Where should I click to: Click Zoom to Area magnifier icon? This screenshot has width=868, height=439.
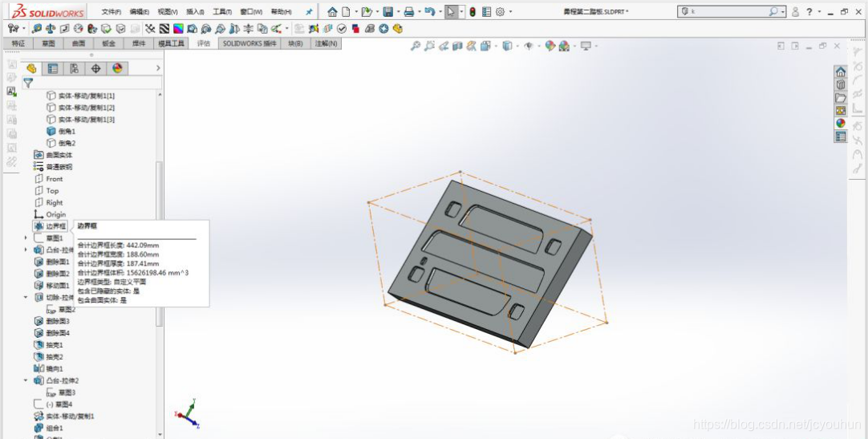pyautogui.click(x=429, y=46)
